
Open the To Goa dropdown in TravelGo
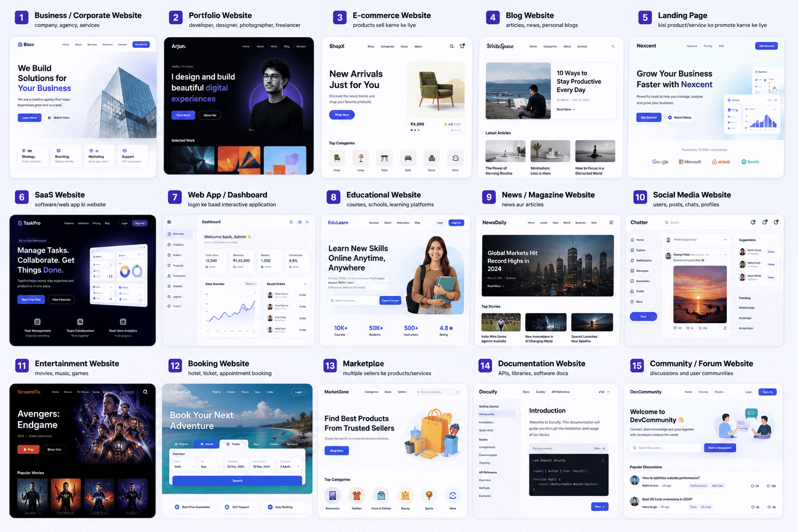(210, 464)
